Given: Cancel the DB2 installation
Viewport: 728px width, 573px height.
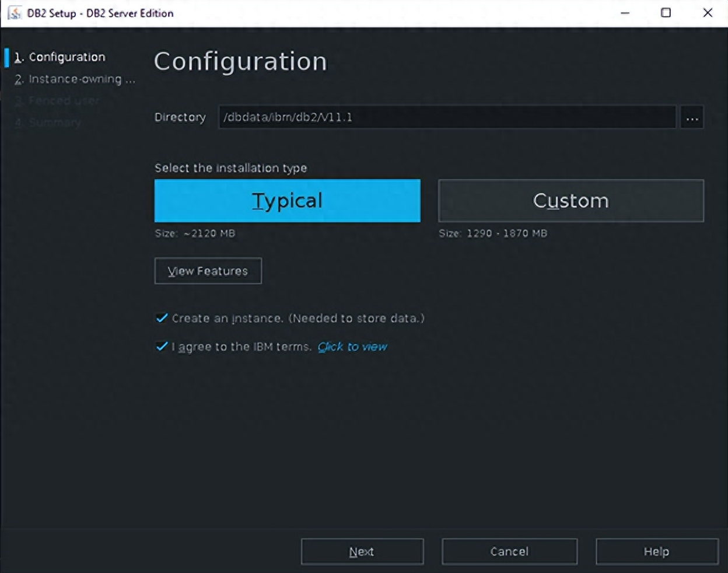Looking at the screenshot, I should click(x=509, y=551).
